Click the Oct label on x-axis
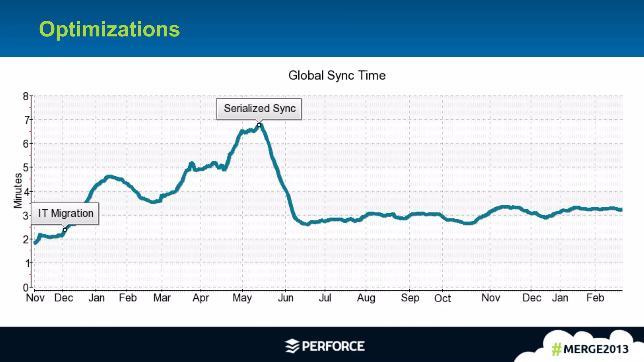This screenshot has height=362, width=644. [442, 298]
